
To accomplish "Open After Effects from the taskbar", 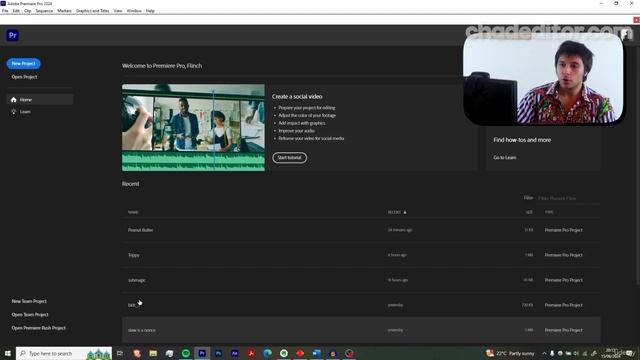I will point(235,353).
